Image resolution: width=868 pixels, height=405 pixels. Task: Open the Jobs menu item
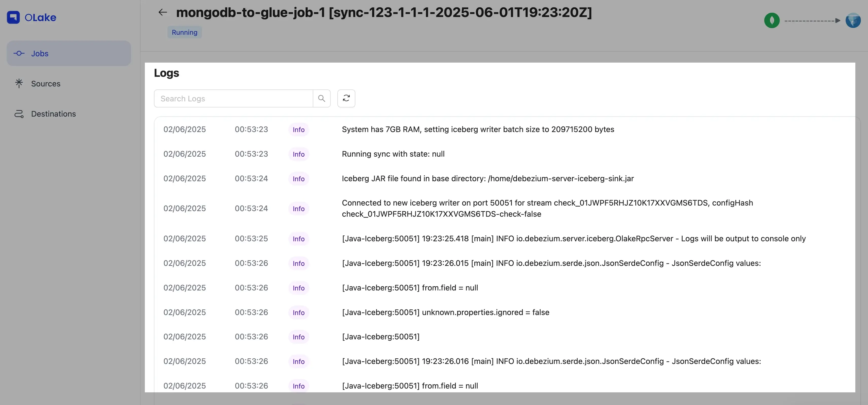pyautogui.click(x=40, y=53)
